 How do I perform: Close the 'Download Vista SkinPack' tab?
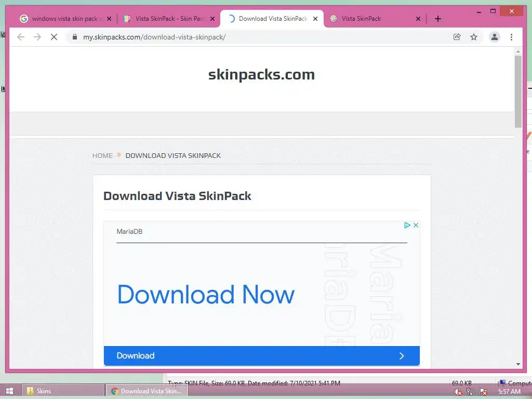pyautogui.click(x=315, y=19)
